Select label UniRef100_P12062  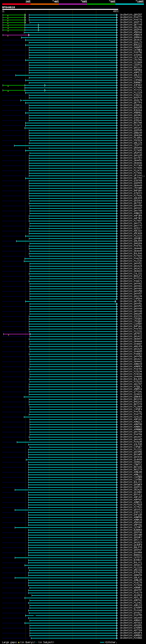131,602
